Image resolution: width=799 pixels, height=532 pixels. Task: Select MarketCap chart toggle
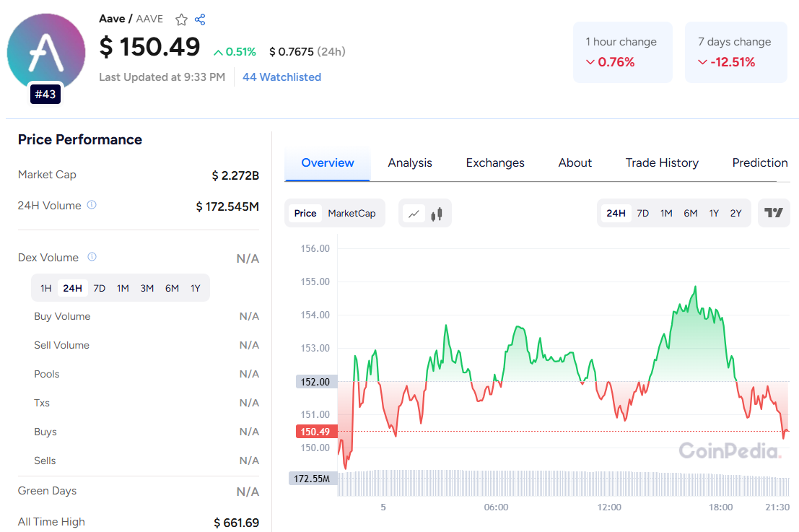tap(352, 214)
